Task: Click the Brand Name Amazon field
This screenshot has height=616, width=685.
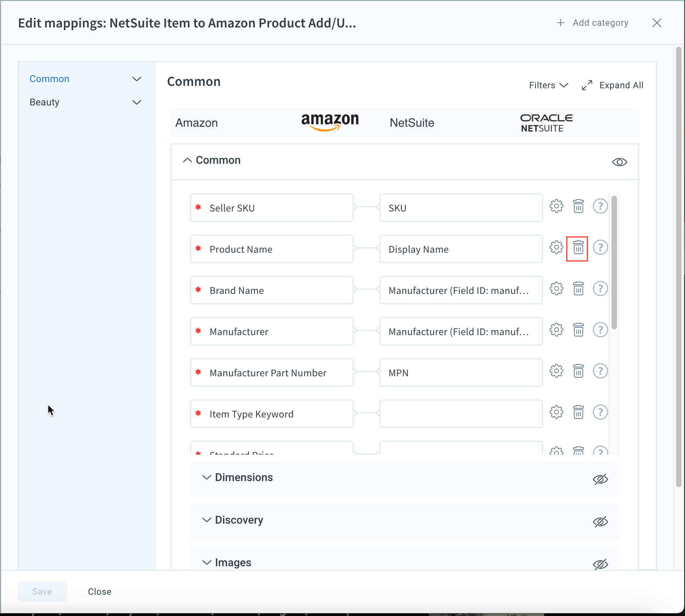Action: pyautogui.click(x=272, y=290)
